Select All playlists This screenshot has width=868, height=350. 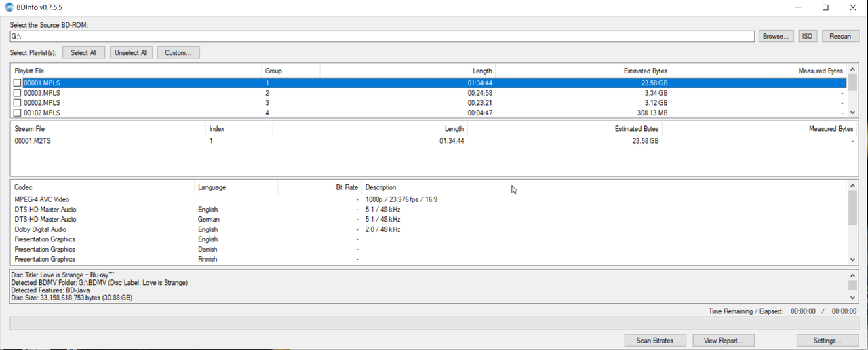(83, 52)
